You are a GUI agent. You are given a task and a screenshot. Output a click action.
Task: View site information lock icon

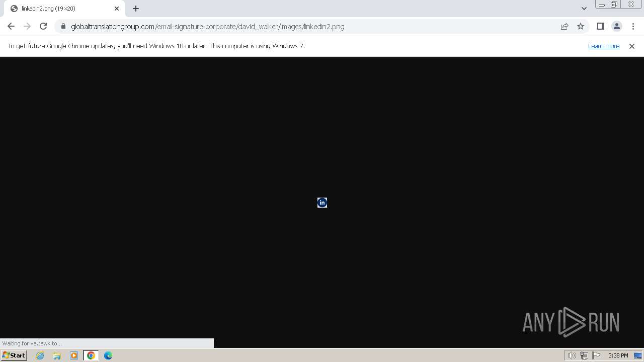tap(63, 26)
